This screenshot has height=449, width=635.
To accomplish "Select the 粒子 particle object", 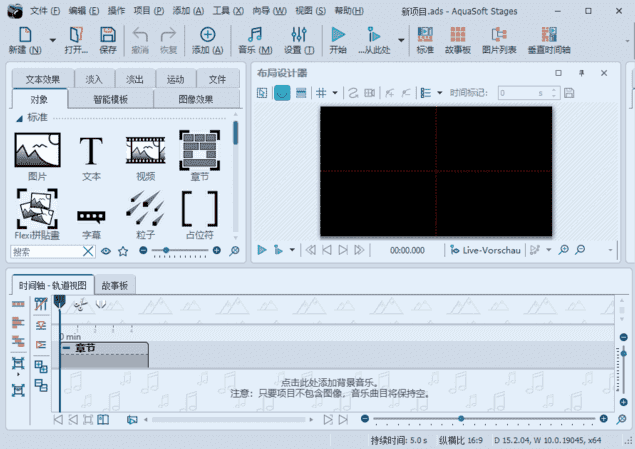I will pyautogui.click(x=145, y=215).
